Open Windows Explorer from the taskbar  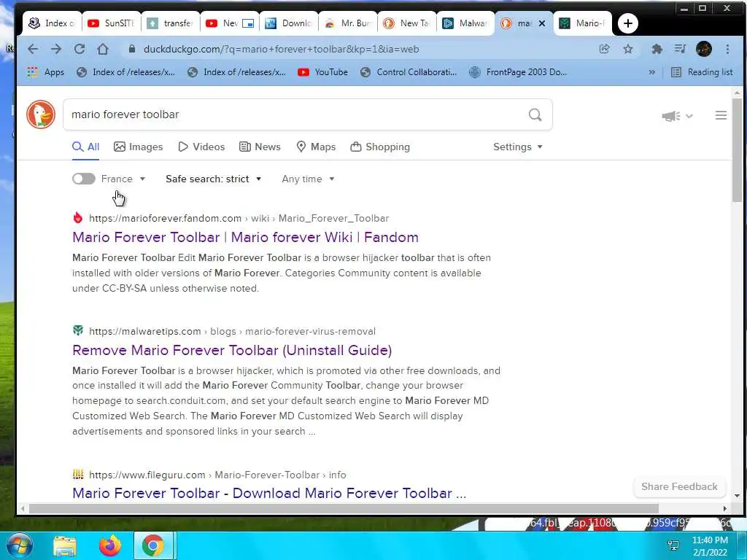65,546
